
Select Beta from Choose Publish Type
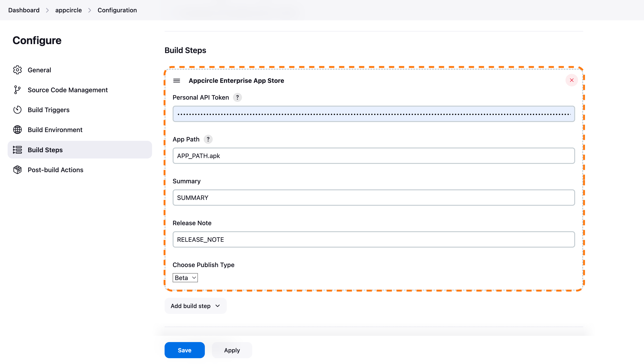click(185, 278)
